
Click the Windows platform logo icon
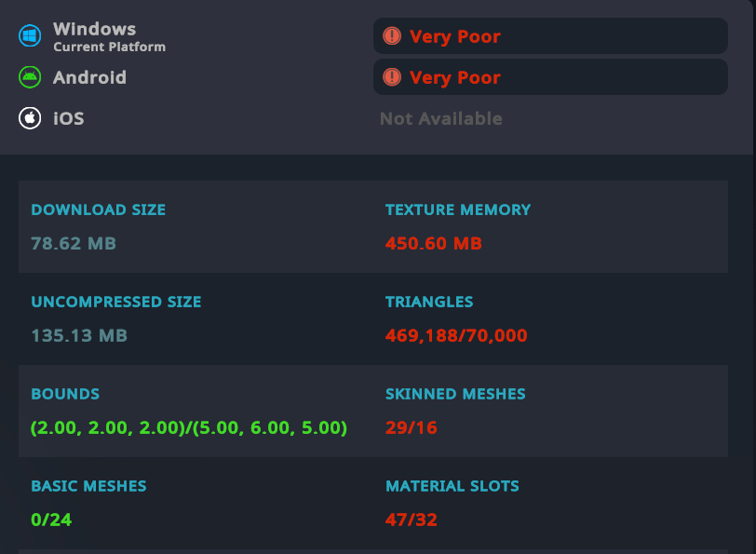click(31, 36)
